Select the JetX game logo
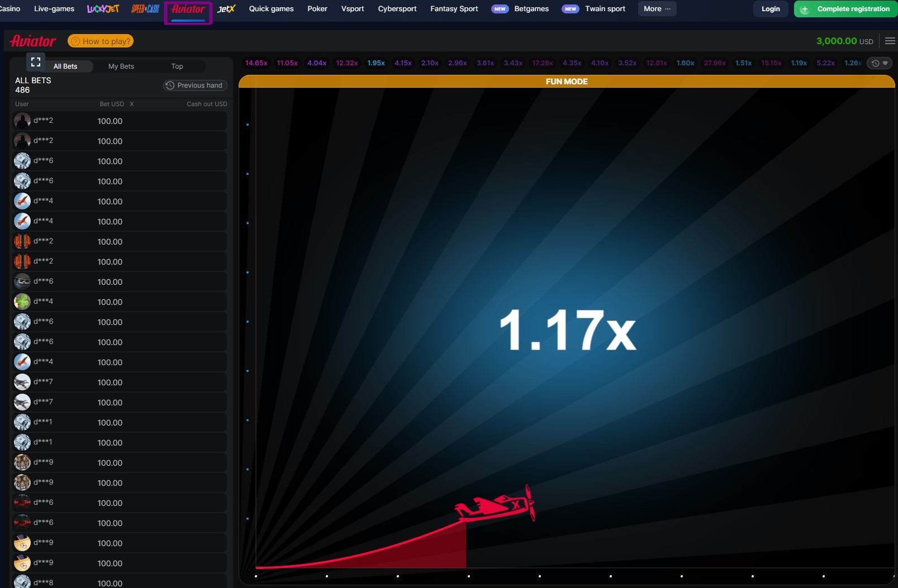This screenshot has height=588, width=898. [226, 9]
